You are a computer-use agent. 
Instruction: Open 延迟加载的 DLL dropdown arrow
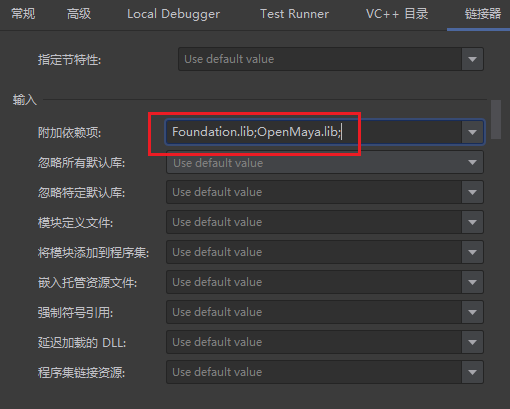472,342
